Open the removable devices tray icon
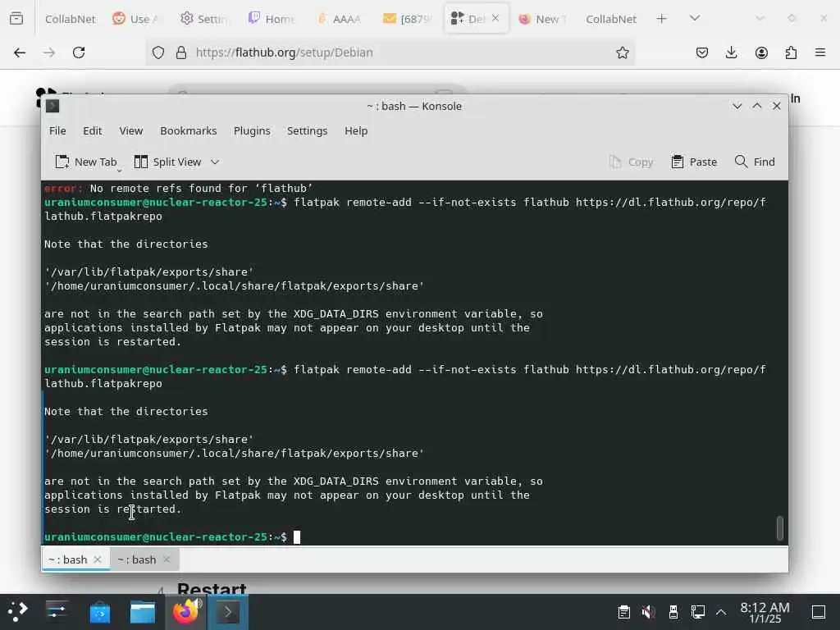 [673, 612]
